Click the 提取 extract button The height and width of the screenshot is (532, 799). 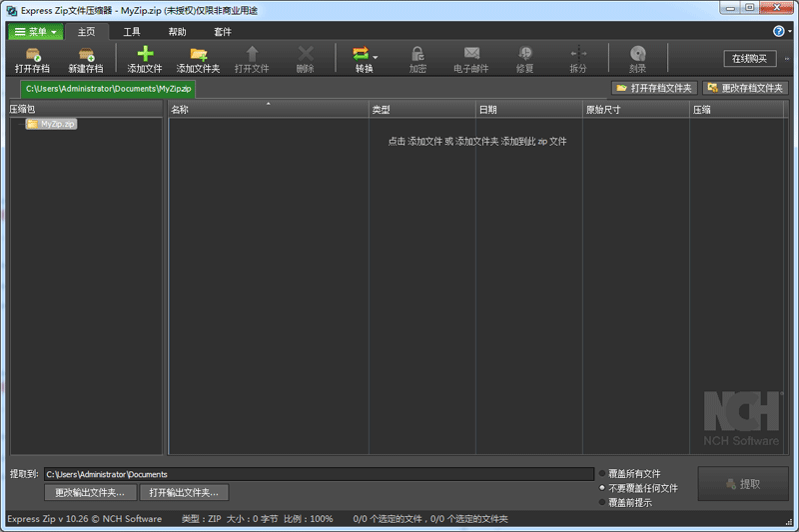[x=743, y=484]
